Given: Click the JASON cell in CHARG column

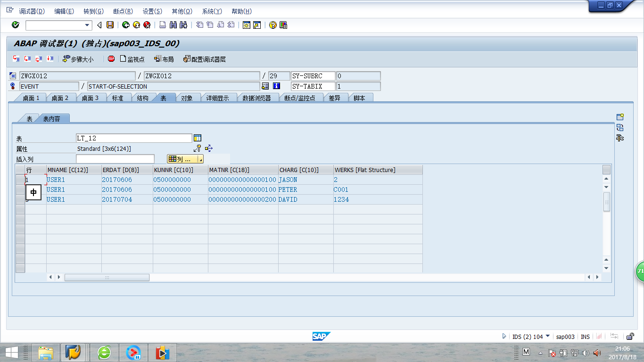Looking at the screenshot, I should pos(305,180).
